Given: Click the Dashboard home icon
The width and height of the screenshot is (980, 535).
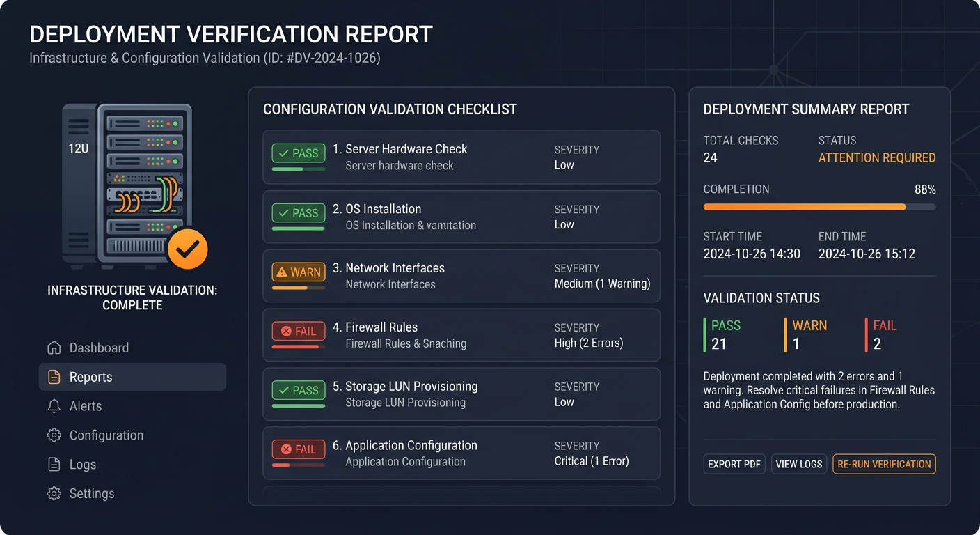Looking at the screenshot, I should coord(54,348).
